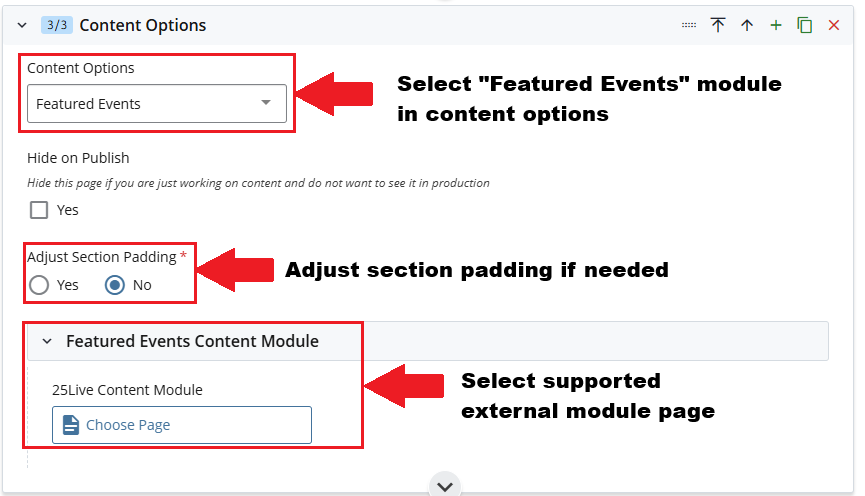Move the section up one position

747,26
